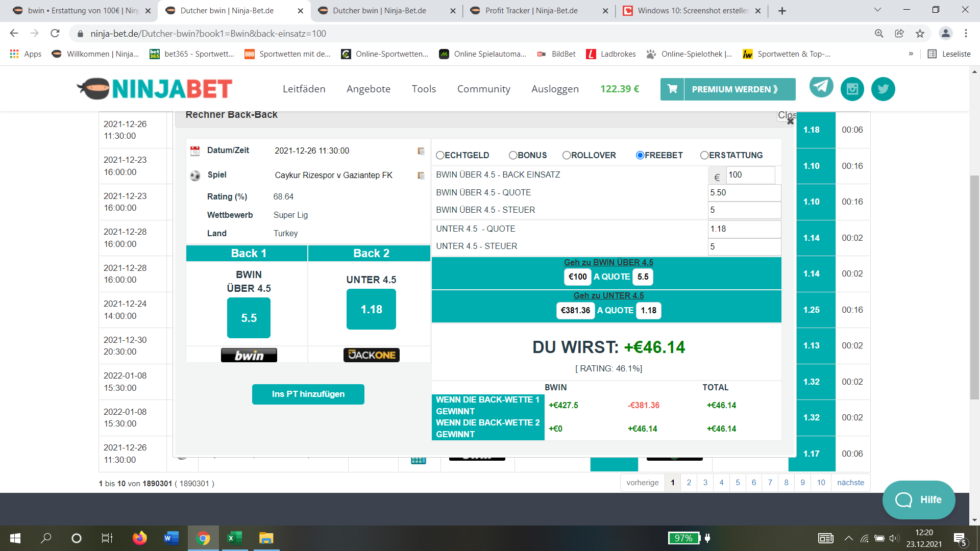This screenshot has width=980, height=551.
Task: Click the JackOne bookmaker logo
Action: [372, 355]
